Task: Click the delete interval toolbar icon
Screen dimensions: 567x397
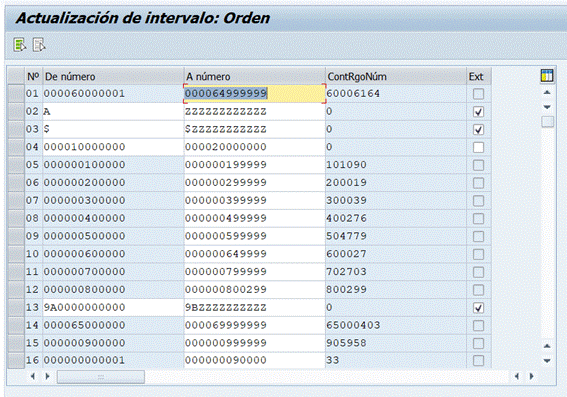Action: 39,45
